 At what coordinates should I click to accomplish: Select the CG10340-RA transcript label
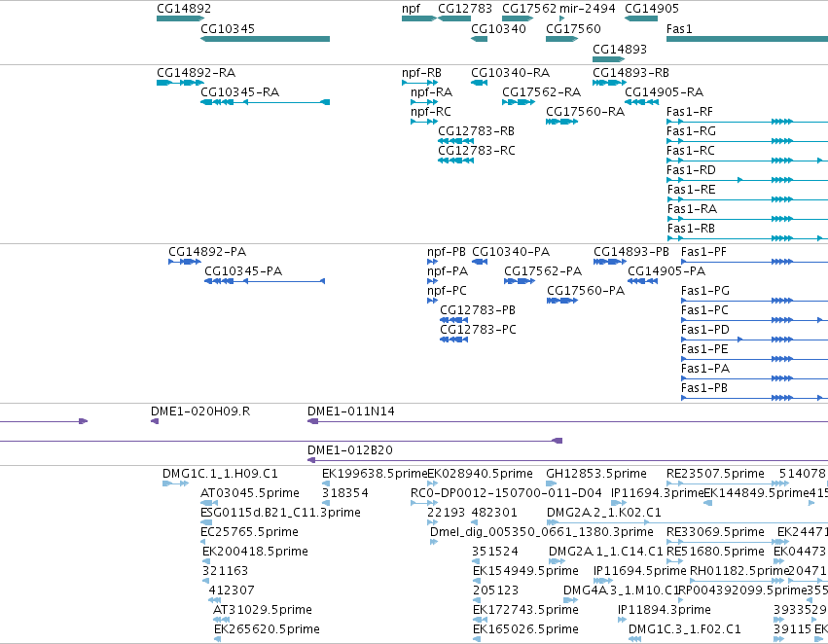coord(510,72)
